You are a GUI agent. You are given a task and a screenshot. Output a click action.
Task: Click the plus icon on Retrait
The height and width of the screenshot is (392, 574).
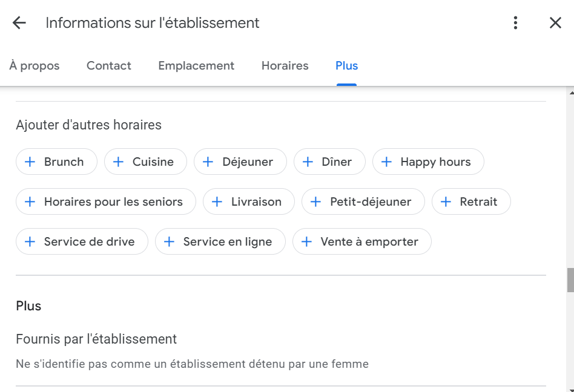446,202
